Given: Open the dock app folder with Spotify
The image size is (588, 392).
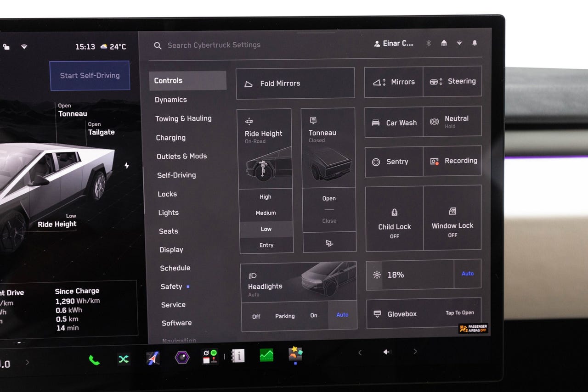Looking at the screenshot, I should [x=210, y=356].
